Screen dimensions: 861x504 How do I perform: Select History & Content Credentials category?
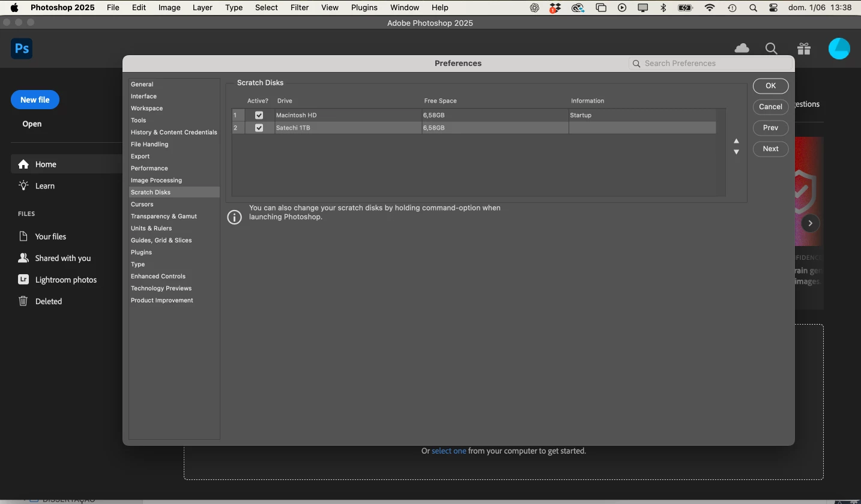coord(174,132)
